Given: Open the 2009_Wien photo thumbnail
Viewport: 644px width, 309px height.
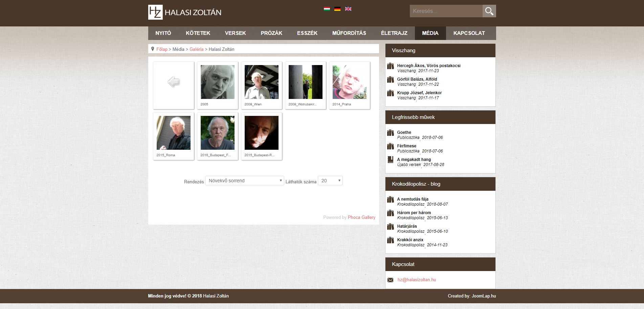Looking at the screenshot, I should pyautogui.click(x=261, y=82).
